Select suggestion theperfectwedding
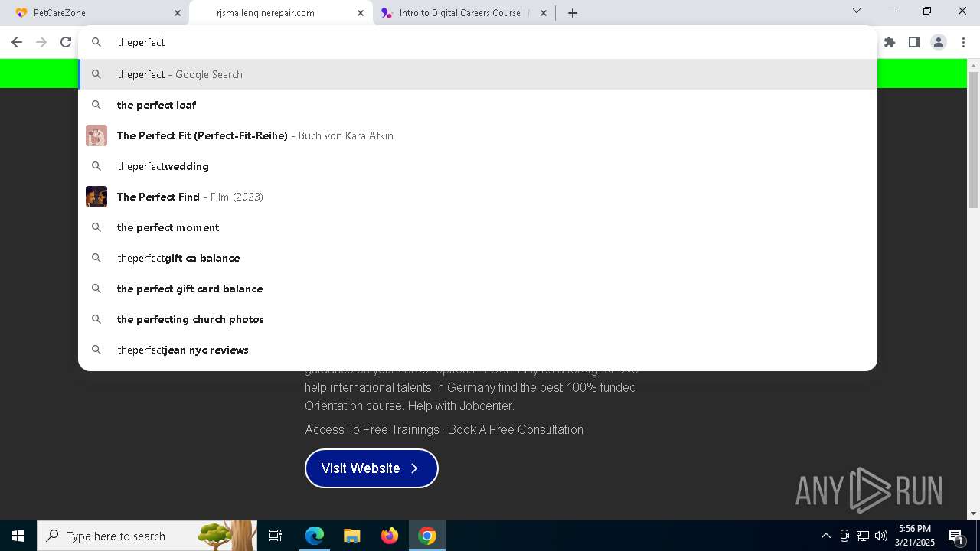The height and width of the screenshot is (551, 980). (478, 166)
